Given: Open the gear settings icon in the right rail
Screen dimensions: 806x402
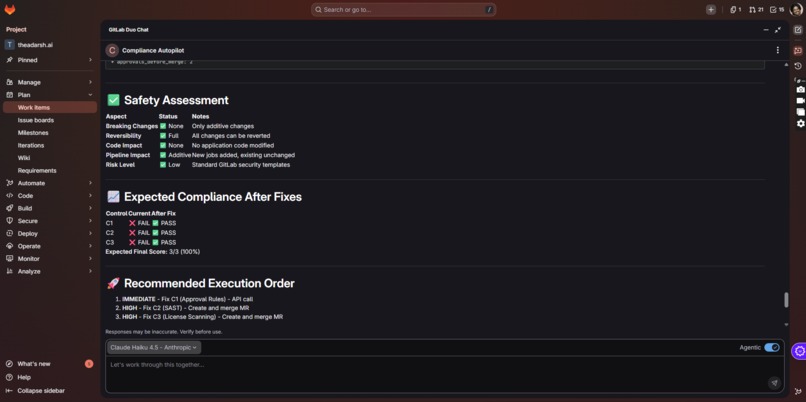Looking at the screenshot, I should [800, 123].
